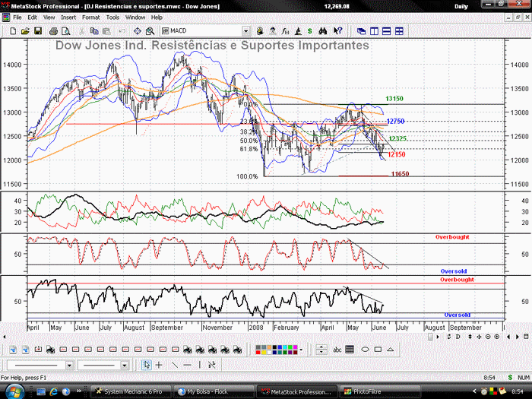
Task: Select the abc text drawing tool
Action: [337, 350]
